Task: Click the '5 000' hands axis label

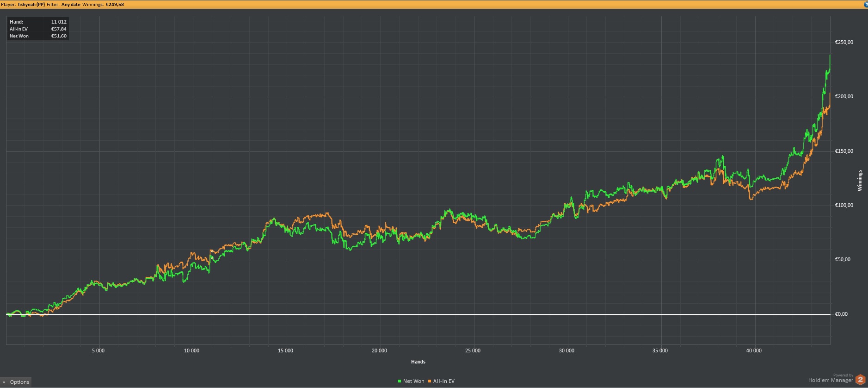Action: click(98, 350)
